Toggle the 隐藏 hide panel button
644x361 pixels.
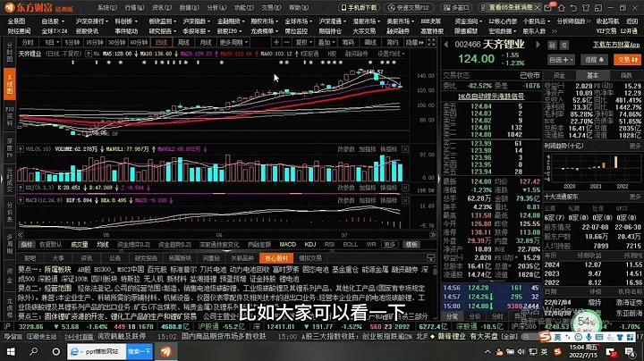click(x=414, y=42)
